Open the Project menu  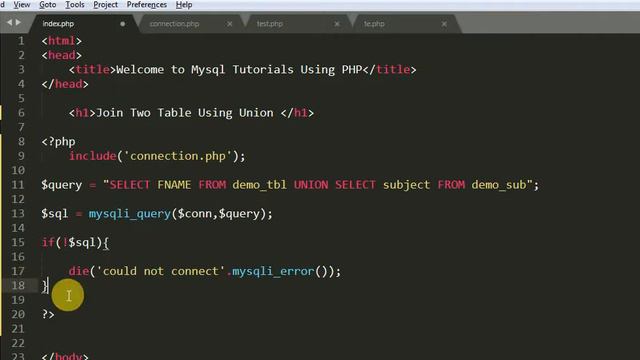pos(105,5)
